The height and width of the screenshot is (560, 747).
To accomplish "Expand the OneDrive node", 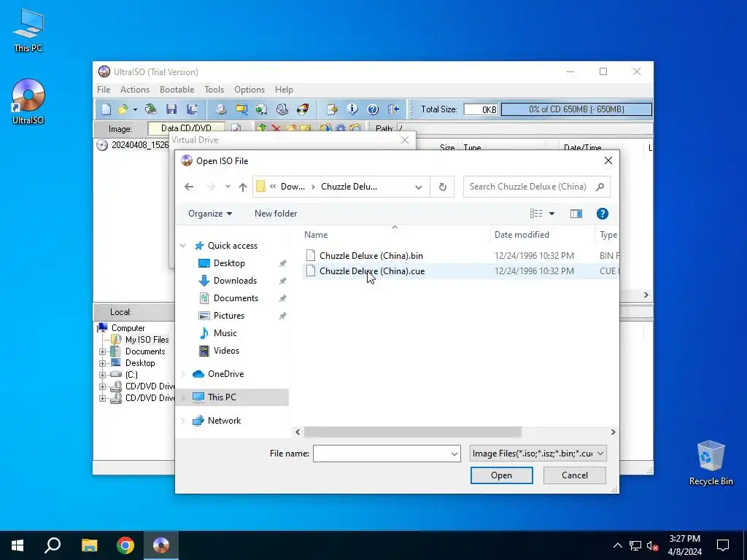I will pyautogui.click(x=183, y=374).
